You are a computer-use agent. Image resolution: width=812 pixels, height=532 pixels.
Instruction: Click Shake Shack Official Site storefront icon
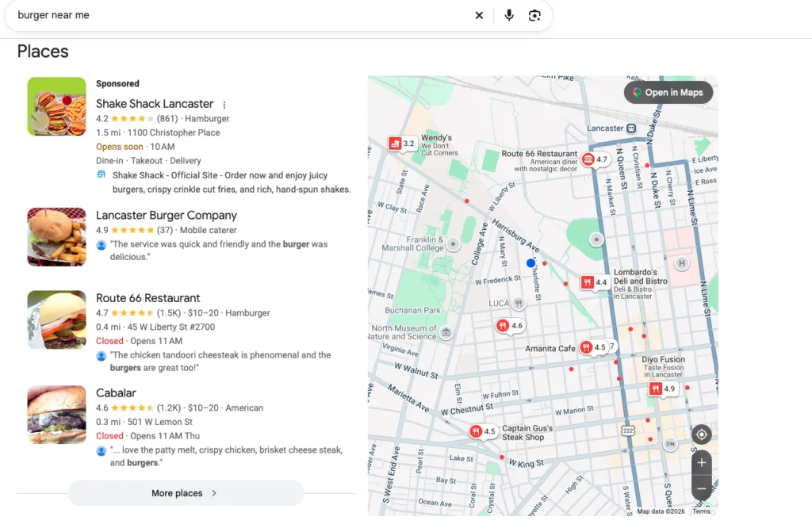tap(101, 174)
